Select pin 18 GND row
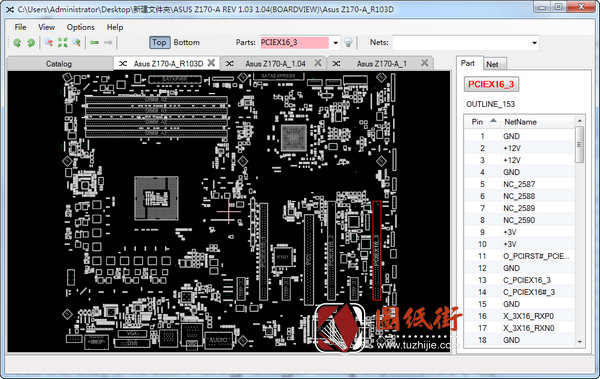The height and width of the screenshot is (379, 600). point(520,340)
